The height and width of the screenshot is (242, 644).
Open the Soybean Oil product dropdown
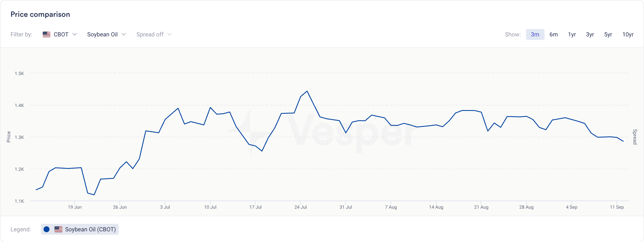coord(106,34)
